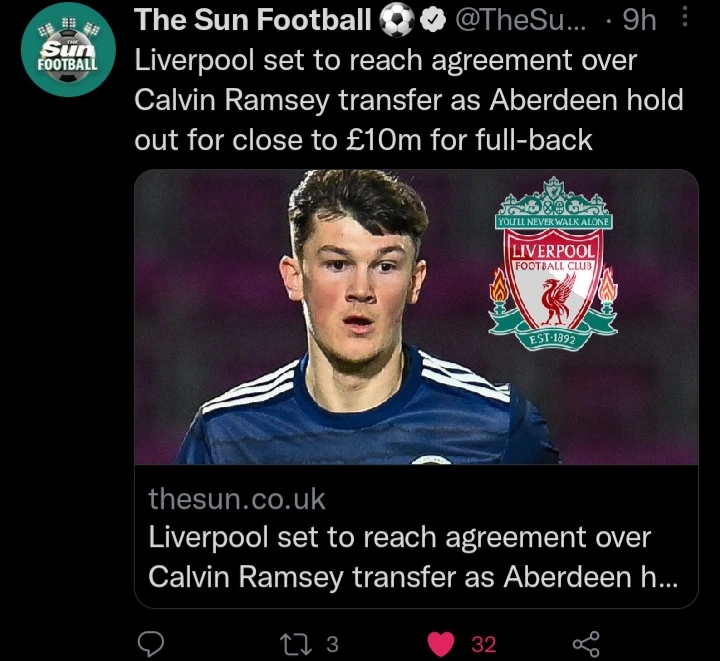Image resolution: width=720 pixels, height=661 pixels.
Task: Click the Liverpool Football Club crest in the image
Action: click(553, 263)
